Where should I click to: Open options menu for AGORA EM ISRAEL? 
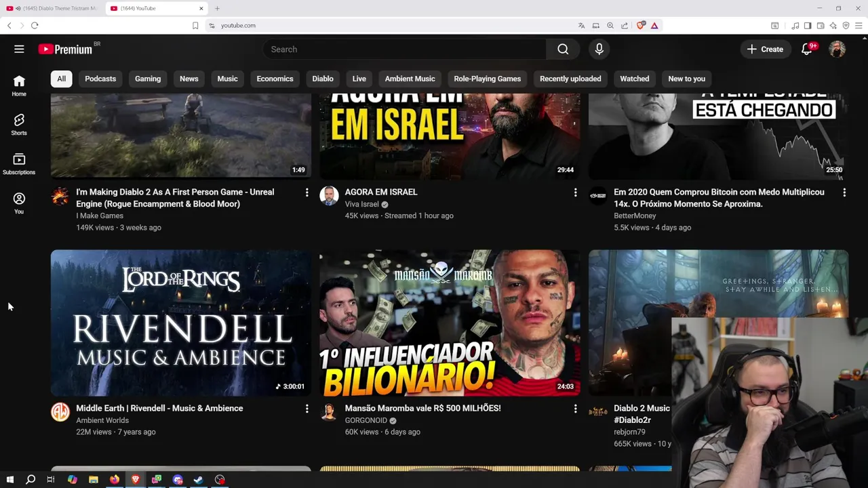pos(575,192)
